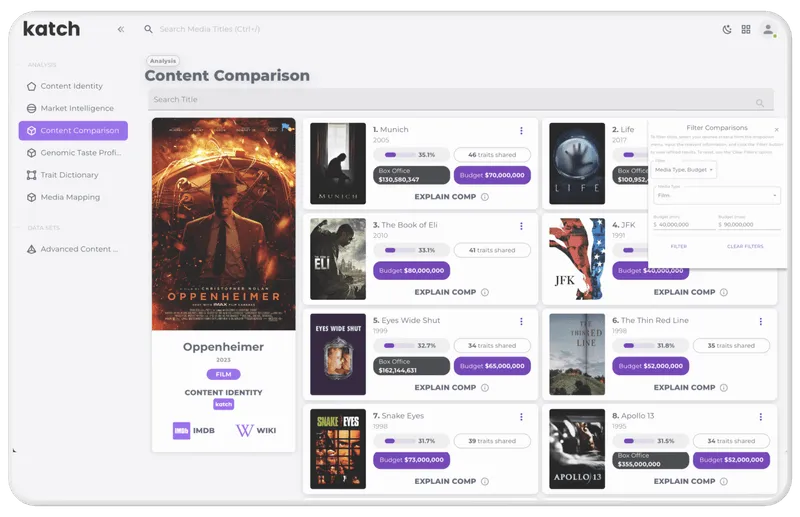Viewport: 800px width, 517px height.
Task: Click Apollo 13's 31.5% similarity bar
Action: [x=651, y=441]
